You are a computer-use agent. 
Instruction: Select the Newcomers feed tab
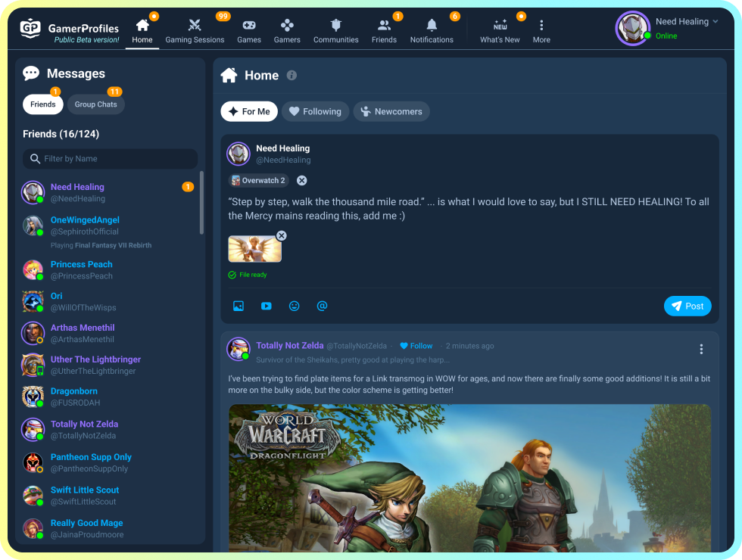(391, 112)
